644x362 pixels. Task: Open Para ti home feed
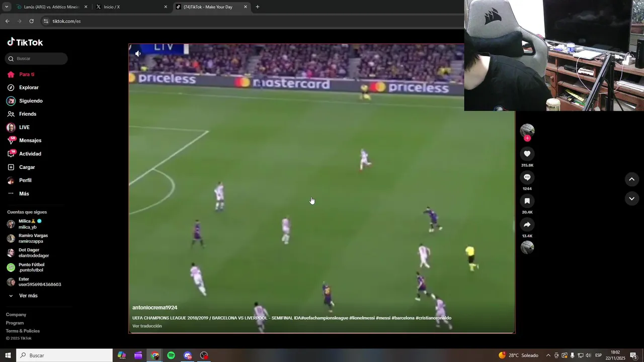click(21, 74)
